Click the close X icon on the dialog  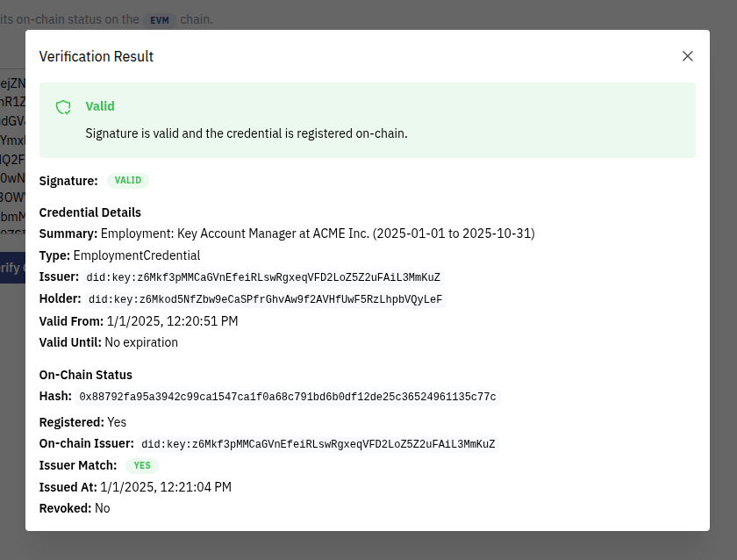(688, 55)
